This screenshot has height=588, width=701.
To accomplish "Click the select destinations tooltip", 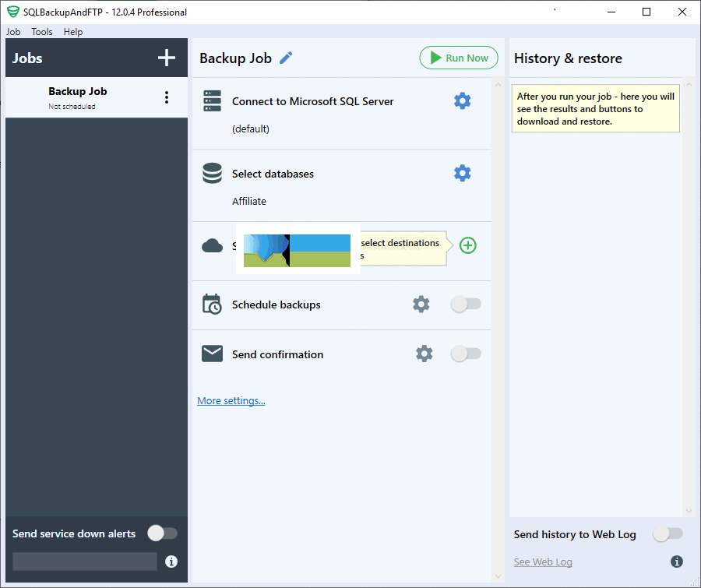I will 404,248.
